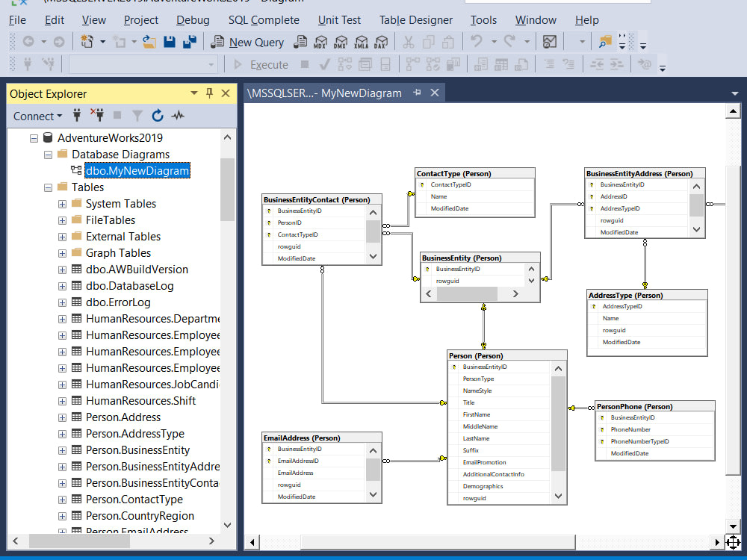Click Connect Object Explorer plug icon
Image resolution: width=747 pixels, height=560 pixels.
point(77,115)
